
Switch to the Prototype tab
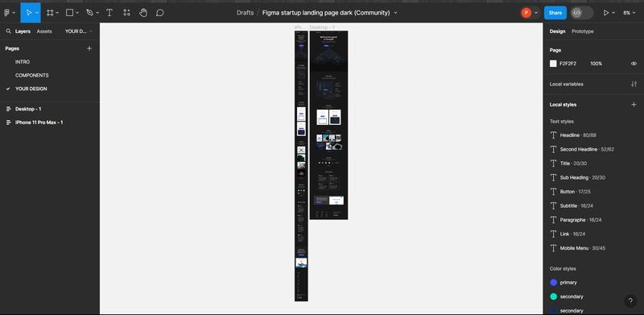pos(582,31)
